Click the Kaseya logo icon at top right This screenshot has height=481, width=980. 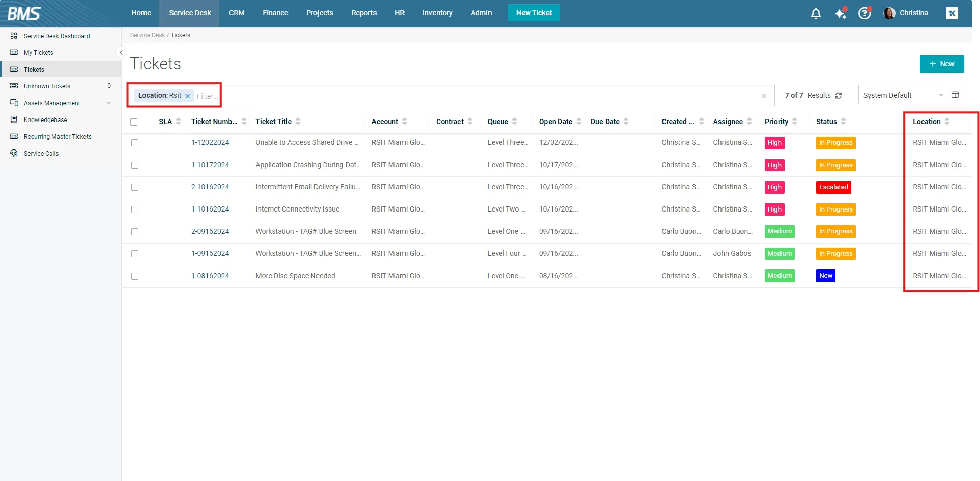[x=952, y=13]
